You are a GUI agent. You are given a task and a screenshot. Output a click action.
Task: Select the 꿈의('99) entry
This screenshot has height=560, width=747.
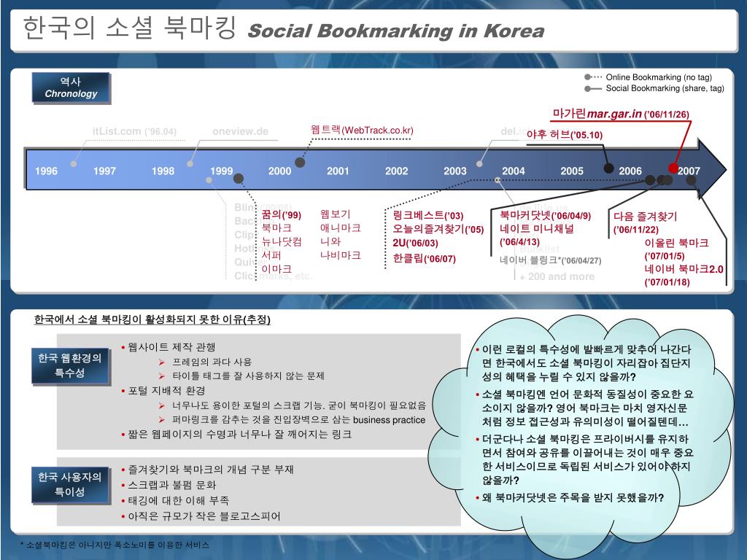[x=281, y=215]
